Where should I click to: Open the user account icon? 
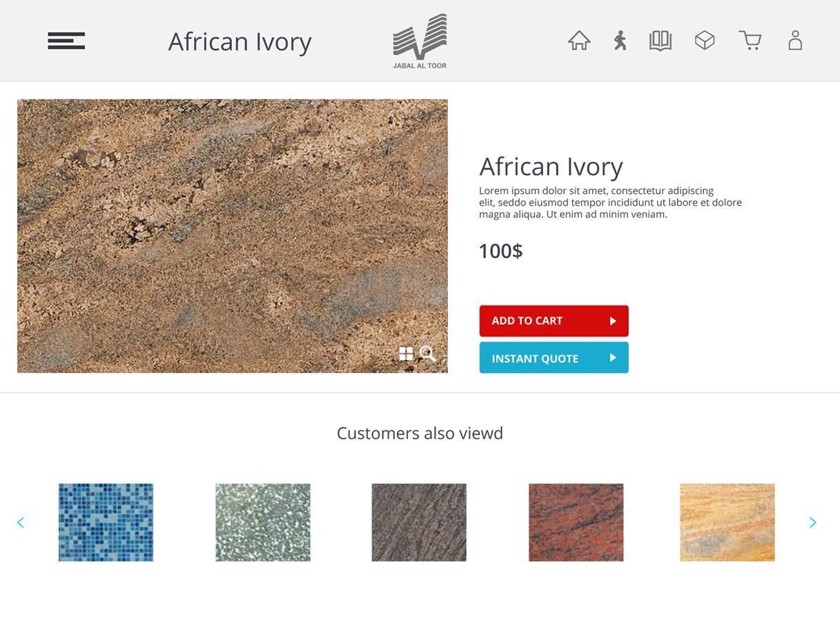tap(795, 40)
